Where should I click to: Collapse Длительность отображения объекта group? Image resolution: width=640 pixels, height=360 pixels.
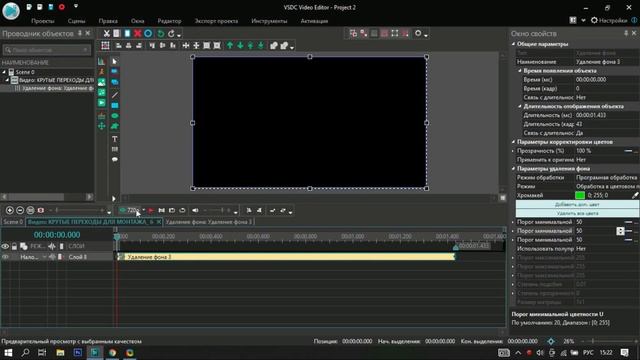(x=520, y=106)
